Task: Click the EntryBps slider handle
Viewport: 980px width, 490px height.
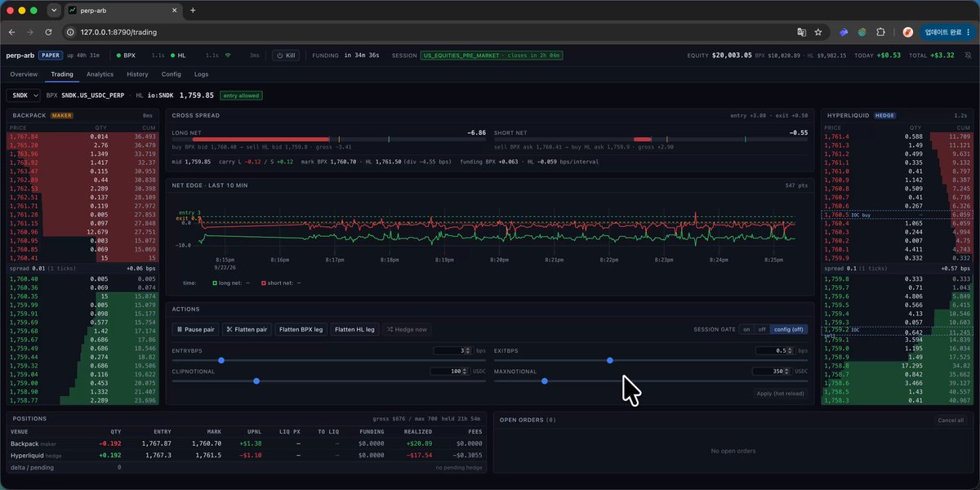Action: pyautogui.click(x=221, y=360)
